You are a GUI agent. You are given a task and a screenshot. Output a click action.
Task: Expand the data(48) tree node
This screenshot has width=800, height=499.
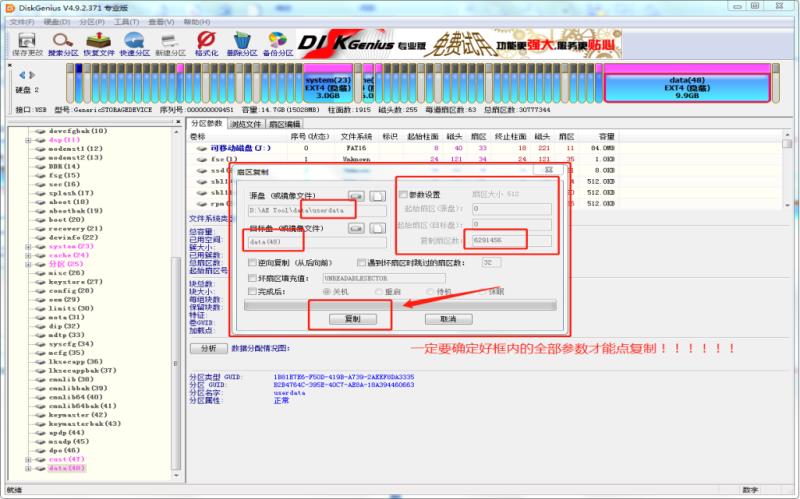(28, 468)
